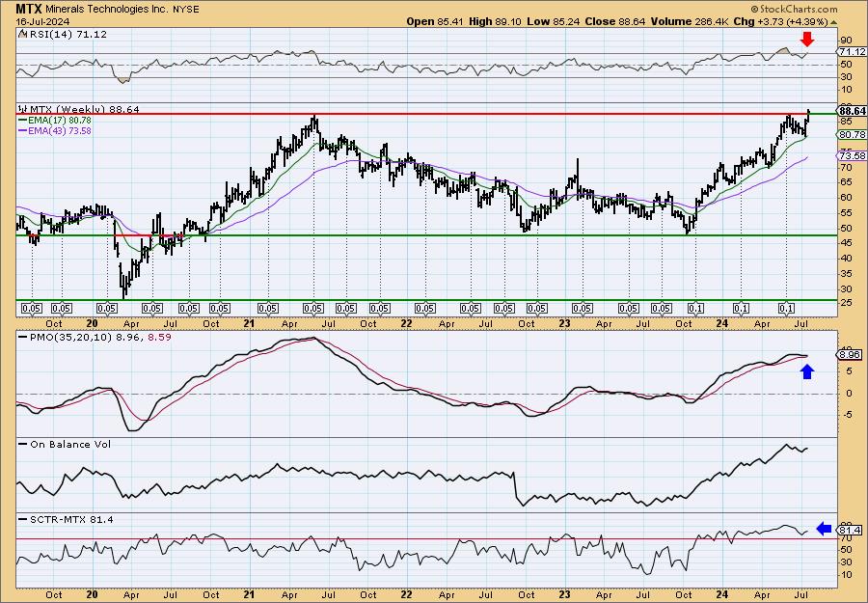Click the 60 label on price axis

[x=846, y=198]
